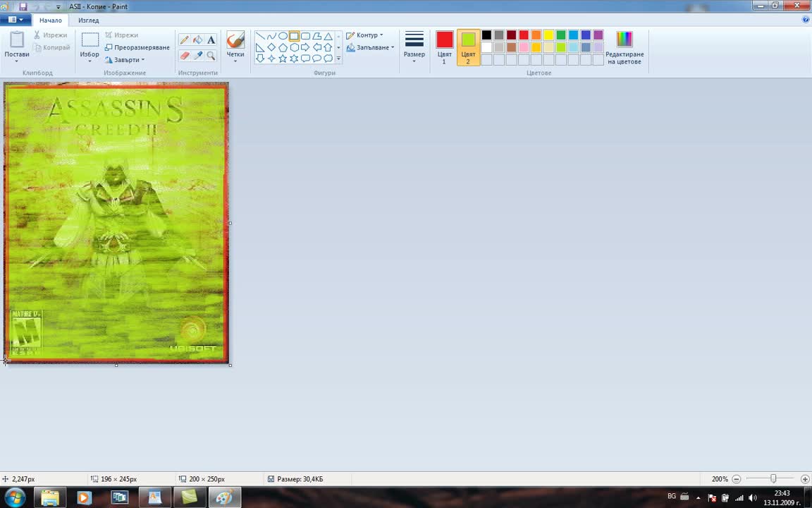
Task: Choose the Five-point star shape
Action: pos(283,59)
